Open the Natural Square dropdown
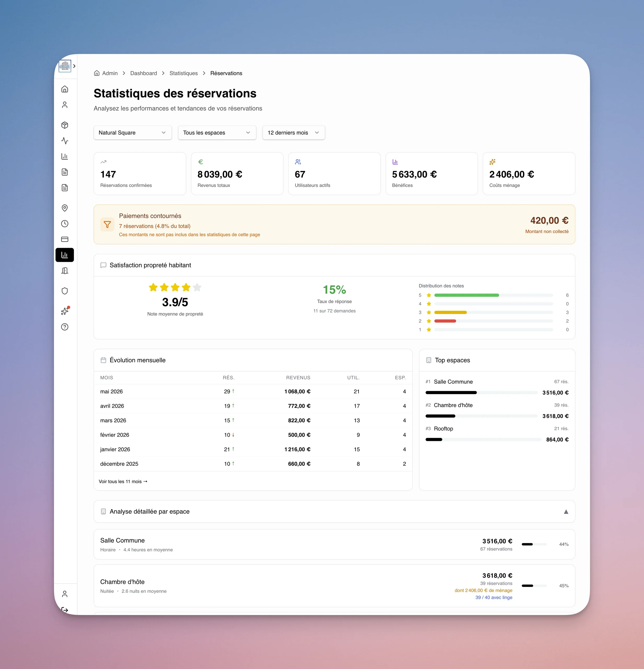The width and height of the screenshot is (644, 669). coord(133,133)
